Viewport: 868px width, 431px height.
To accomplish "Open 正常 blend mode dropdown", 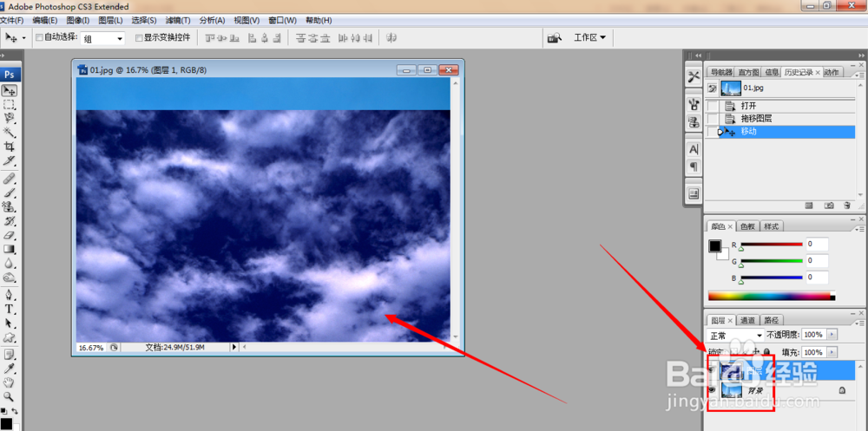I will coord(736,336).
